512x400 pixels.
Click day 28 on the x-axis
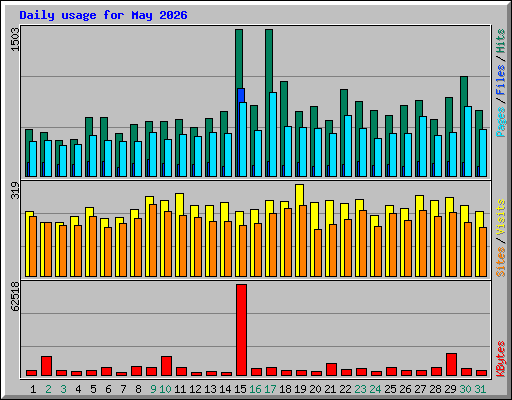point(435,389)
